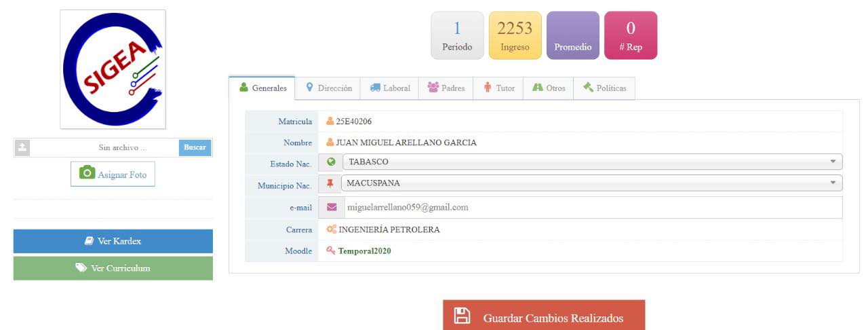Click the yellow Ingreso 2253 tile
Image resolution: width=868 pixels, height=330 pixels.
pyautogui.click(x=515, y=35)
